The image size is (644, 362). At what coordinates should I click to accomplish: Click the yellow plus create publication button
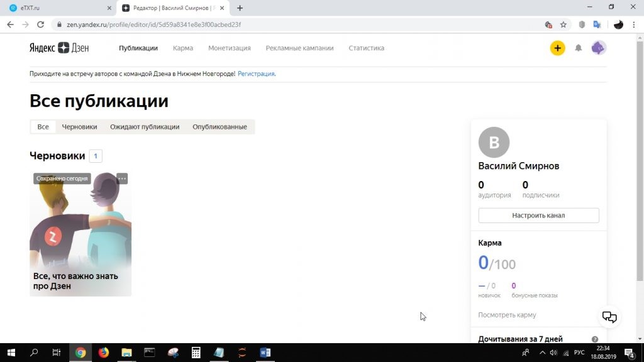click(557, 48)
